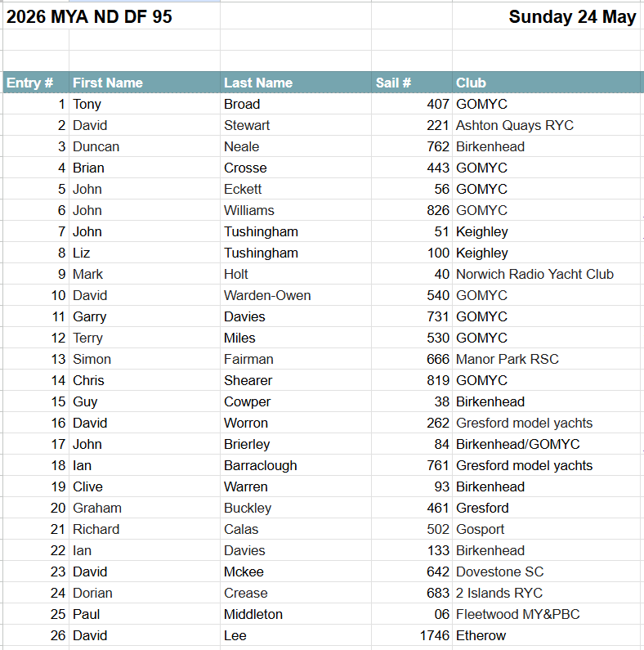Click the 'Fleetwood MY&PBC' club cell
This screenshot has width=644, height=650.
tap(518, 614)
